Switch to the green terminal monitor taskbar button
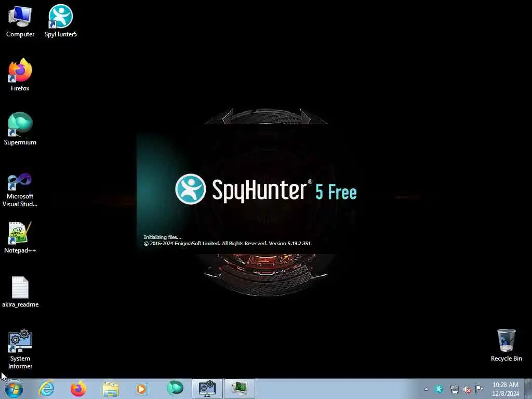Image resolution: width=532 pixels, height=399 pixels. [x=239, y=389]
